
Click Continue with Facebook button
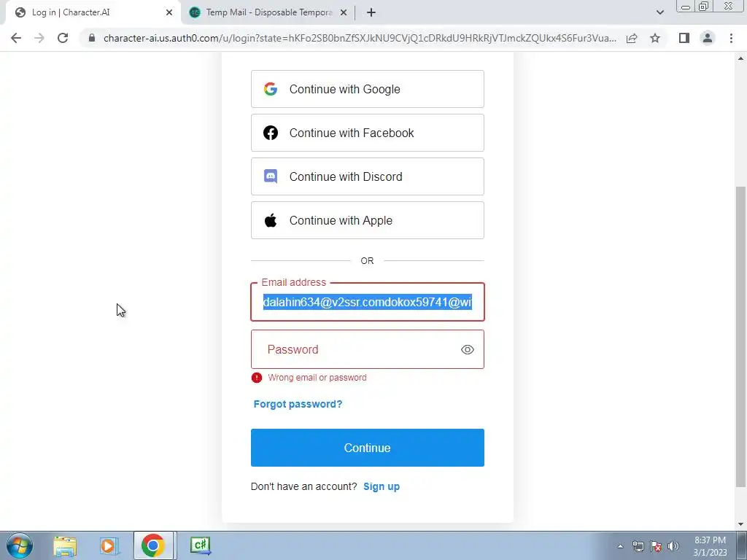pyautogui.click(x=368, y=133)
